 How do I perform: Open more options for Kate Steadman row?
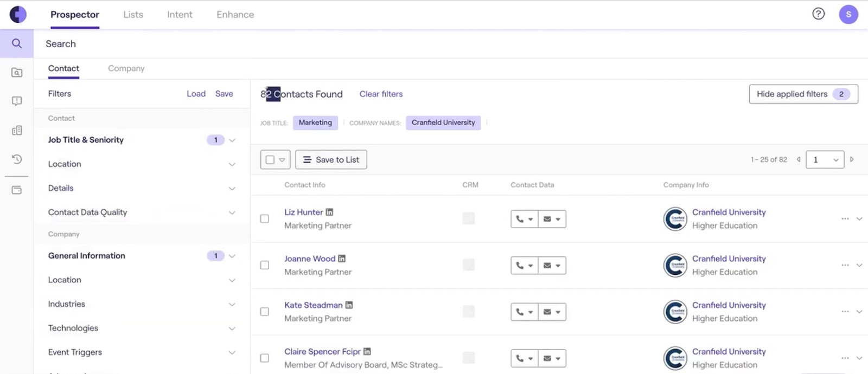pos(845,312)
